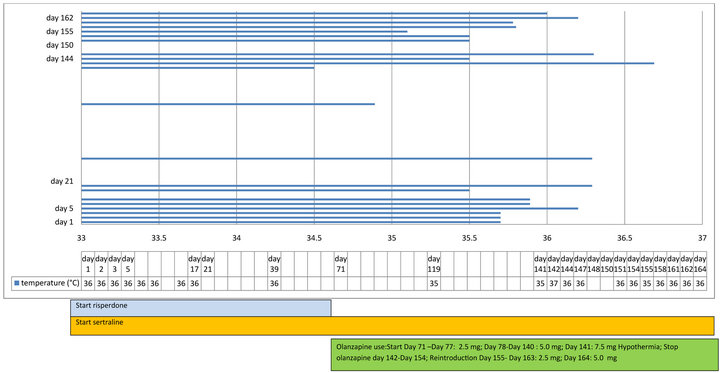The image size is (720, 373).
Task: Click temperature value '35' under day 119
Action: [434, 284]
